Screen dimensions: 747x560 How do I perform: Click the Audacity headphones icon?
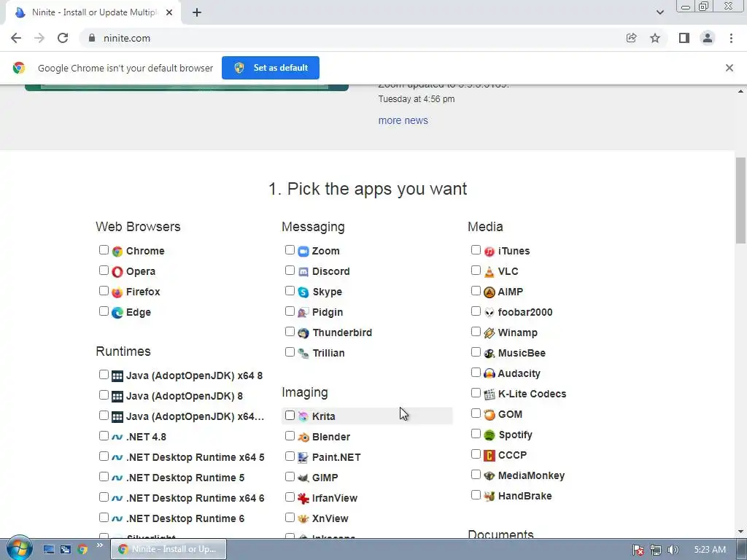pos(489,374)
